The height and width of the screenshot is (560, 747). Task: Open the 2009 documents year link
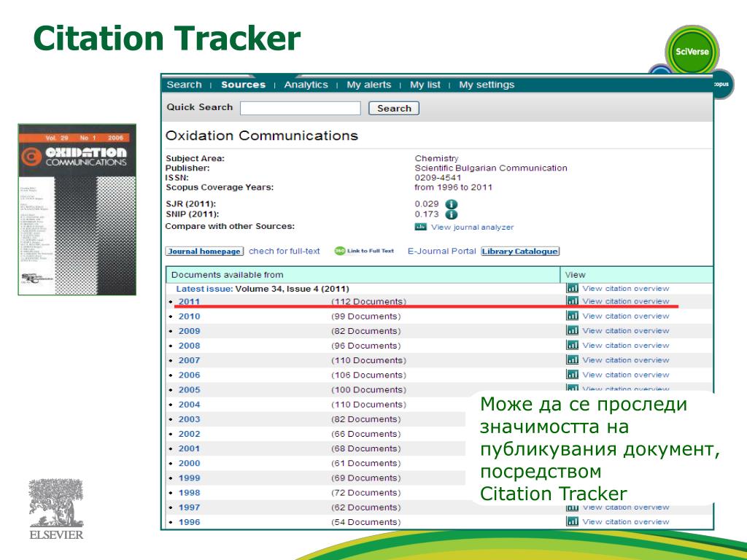pos(189,332)
